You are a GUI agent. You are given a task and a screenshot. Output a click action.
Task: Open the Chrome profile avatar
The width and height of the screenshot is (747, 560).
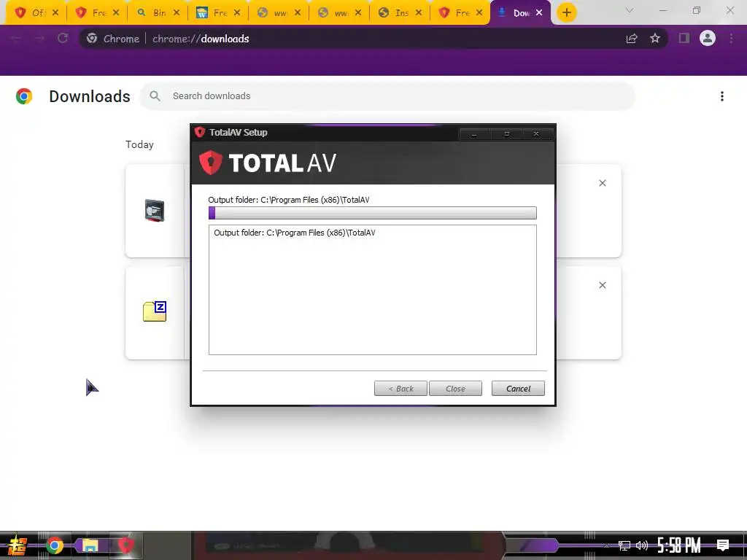[708, 39]
